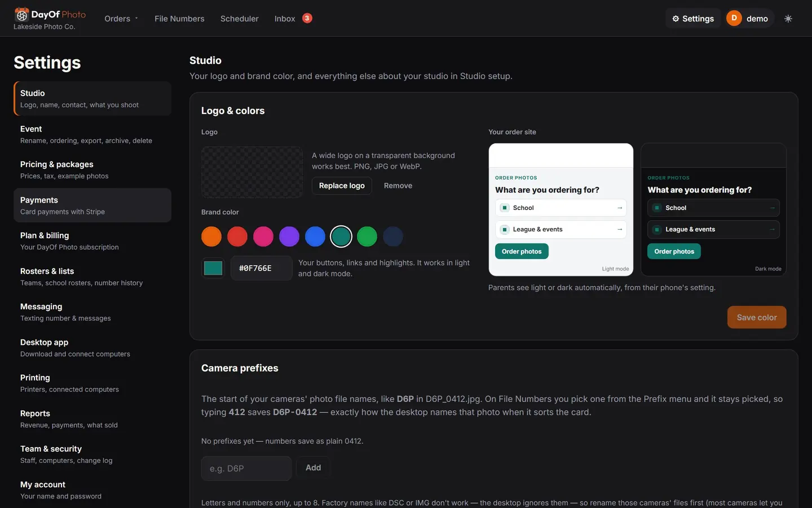Click School option in dark mode preview
Image resolution: width=812 pixels, height=508 pixels.
pos(713,208)
